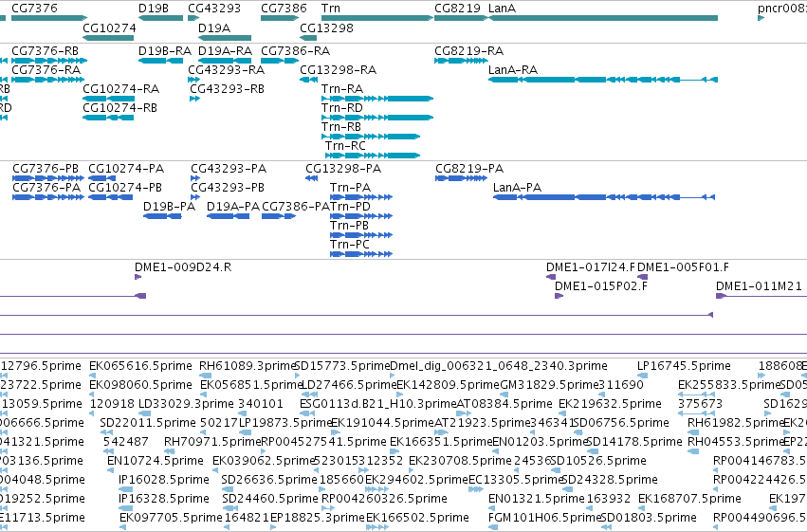Click EST label EK230708.5prime
This screenshot has height=532, width=807.
[460, 462]
